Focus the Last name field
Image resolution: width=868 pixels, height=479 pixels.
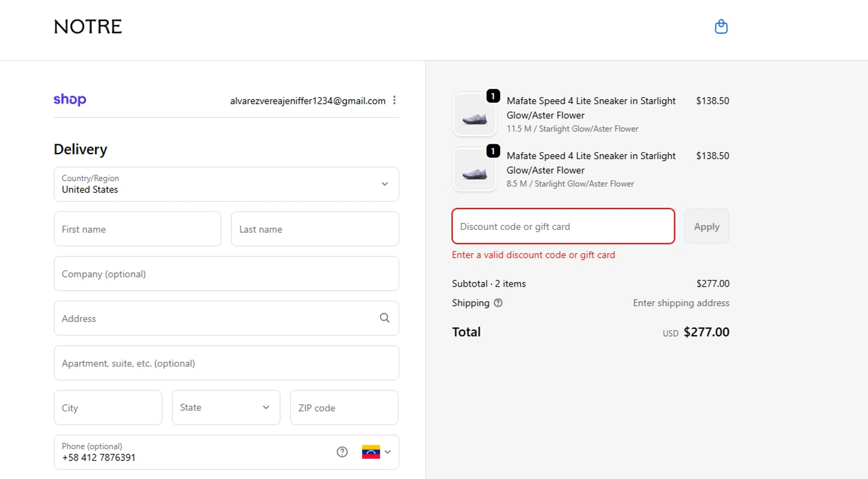pos(315,229)
